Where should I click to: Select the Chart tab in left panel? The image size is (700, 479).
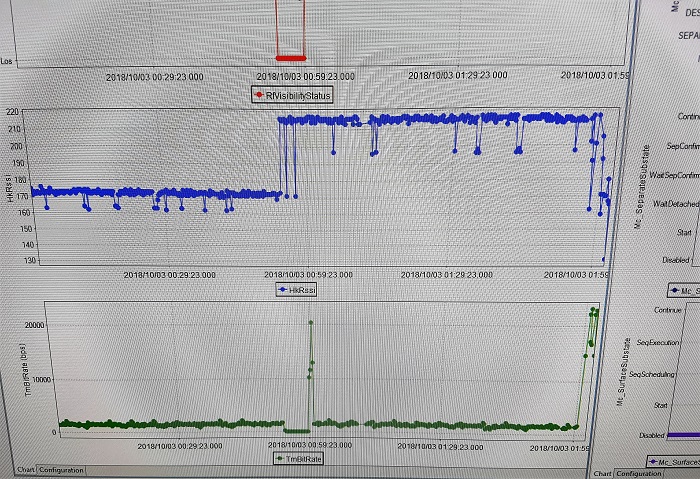[25, 470]
